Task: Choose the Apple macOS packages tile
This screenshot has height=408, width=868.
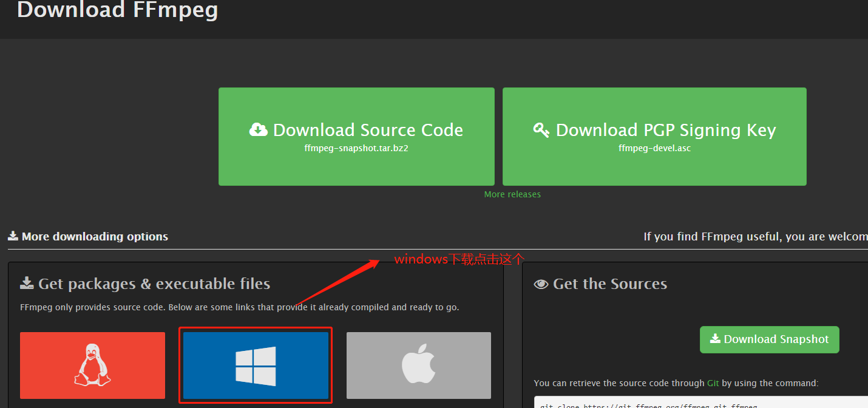Action: point(419,365)
